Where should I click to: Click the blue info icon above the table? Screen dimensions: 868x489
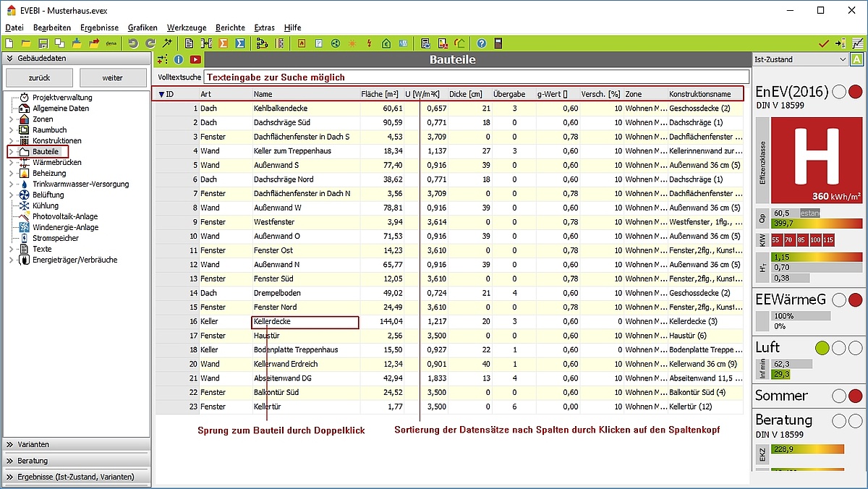click(x=179, y=59)
